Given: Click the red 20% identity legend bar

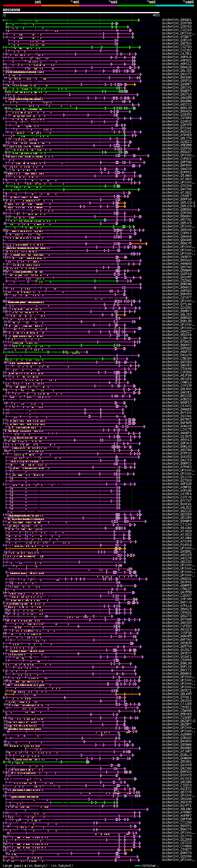Looking at the screenshot, I should [22, 6].
